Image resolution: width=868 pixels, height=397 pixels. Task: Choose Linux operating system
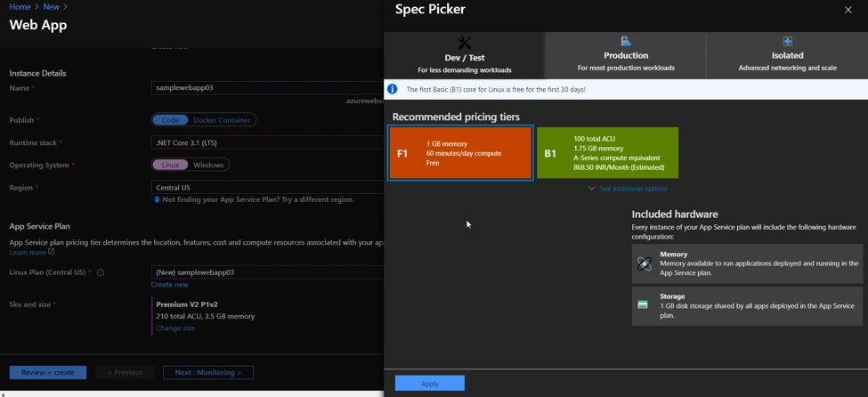click(171, 165)
